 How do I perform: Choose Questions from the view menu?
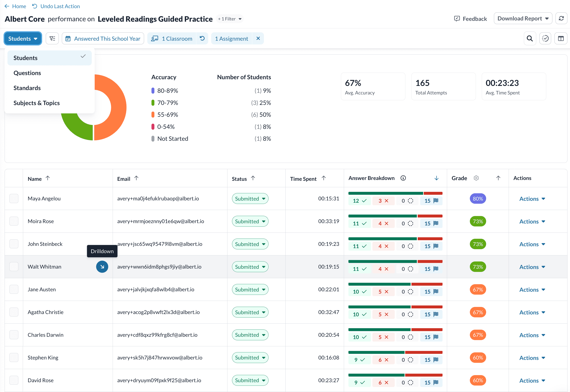(x=27, y=73)
